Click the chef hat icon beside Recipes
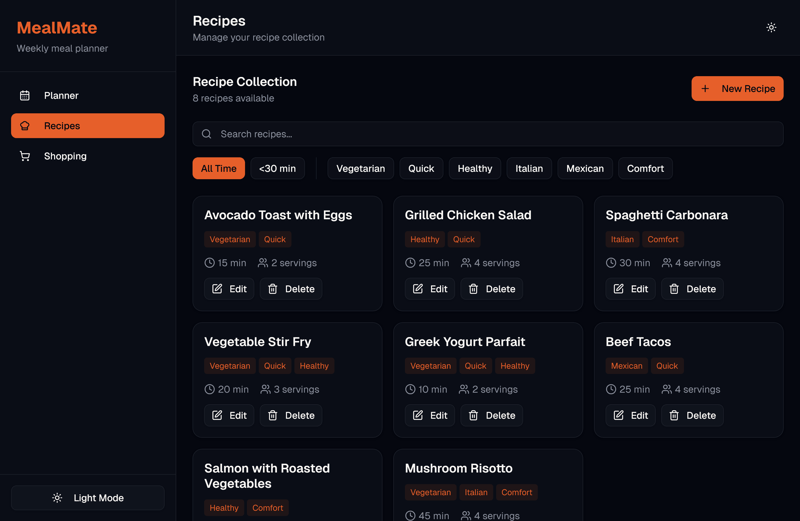Viewport: 800px width, 521px height. pyautogui.click(x=25, y=126)
